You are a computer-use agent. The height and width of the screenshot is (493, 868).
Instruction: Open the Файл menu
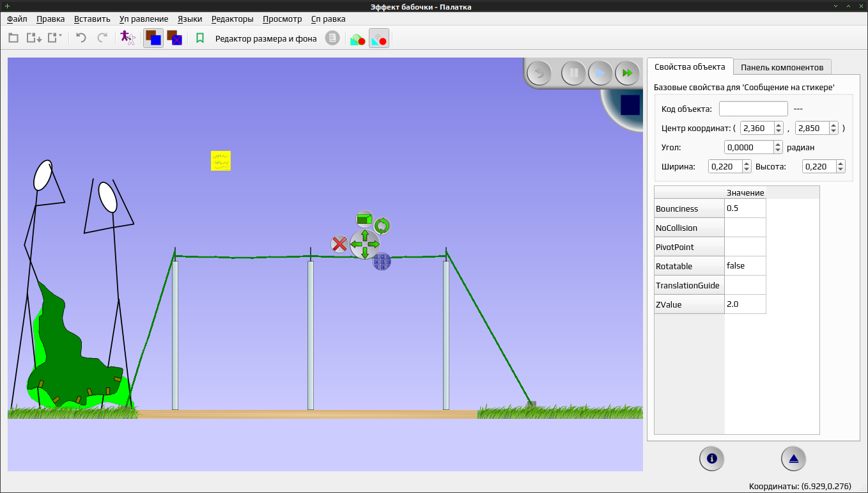pos(17,19)
